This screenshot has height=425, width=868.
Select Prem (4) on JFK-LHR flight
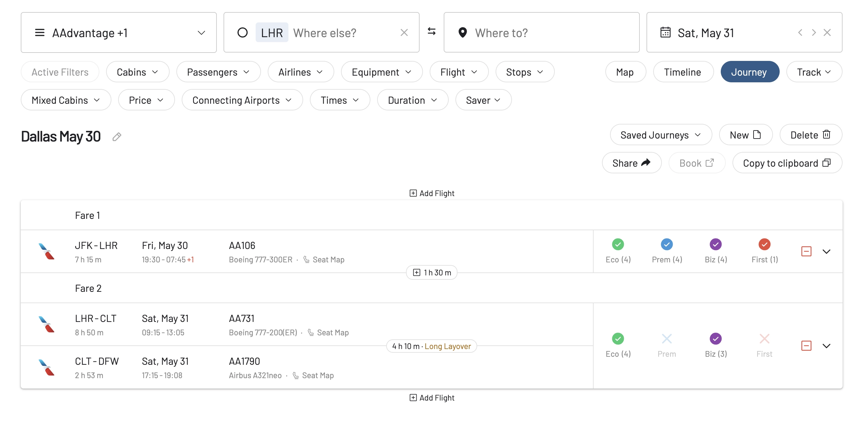coord(667,250)
